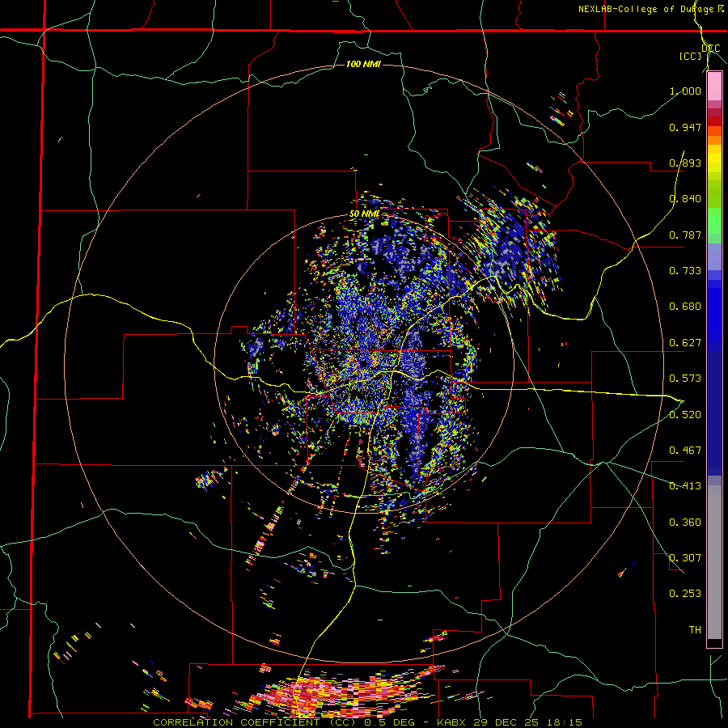Screen dimensions: 728x728
Task: Click the 0.467 legend value
Action: (x=685, y=451)
